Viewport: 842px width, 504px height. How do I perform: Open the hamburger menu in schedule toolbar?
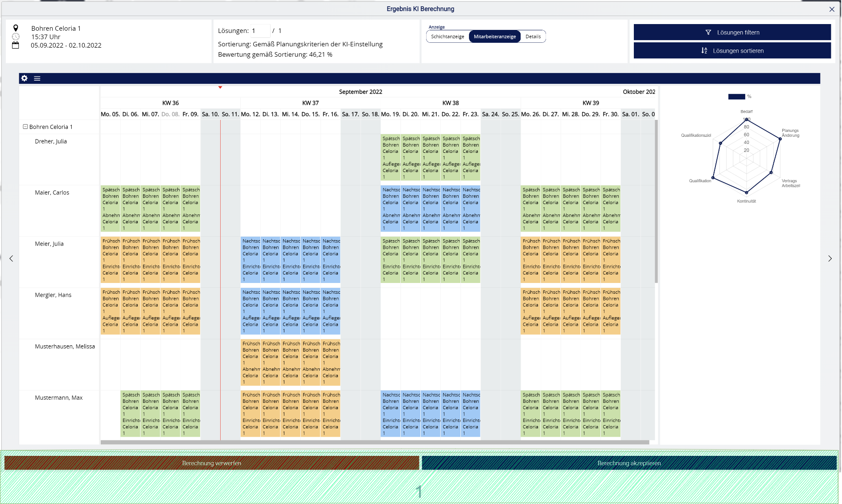pos(37,78)
